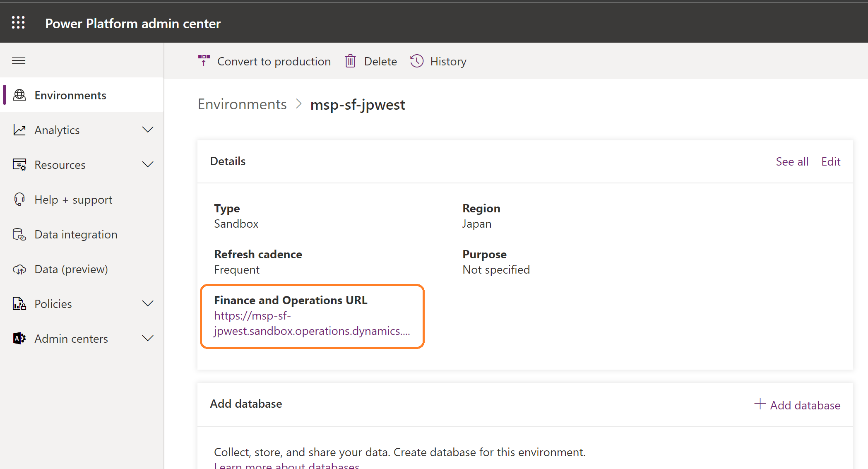The height and width of the screenshot is (469, 868).
Task: Expand the Policies section chevron
Action: (148, 304)
